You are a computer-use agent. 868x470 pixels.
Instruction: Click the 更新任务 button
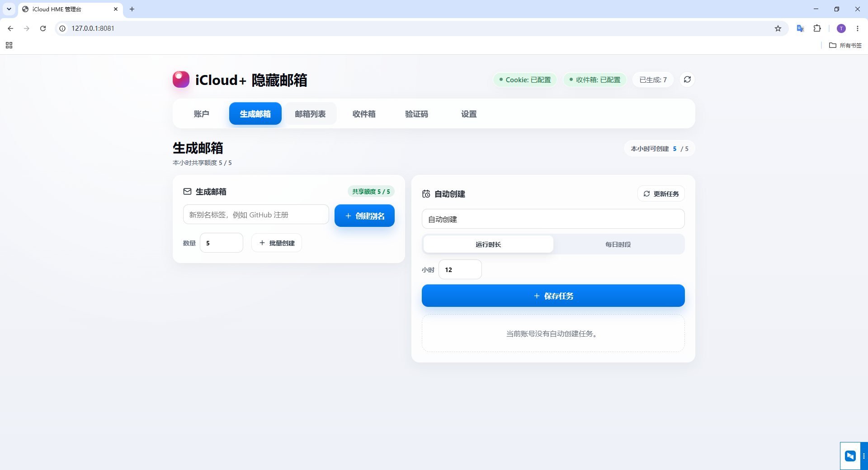(x=661, y=193)
